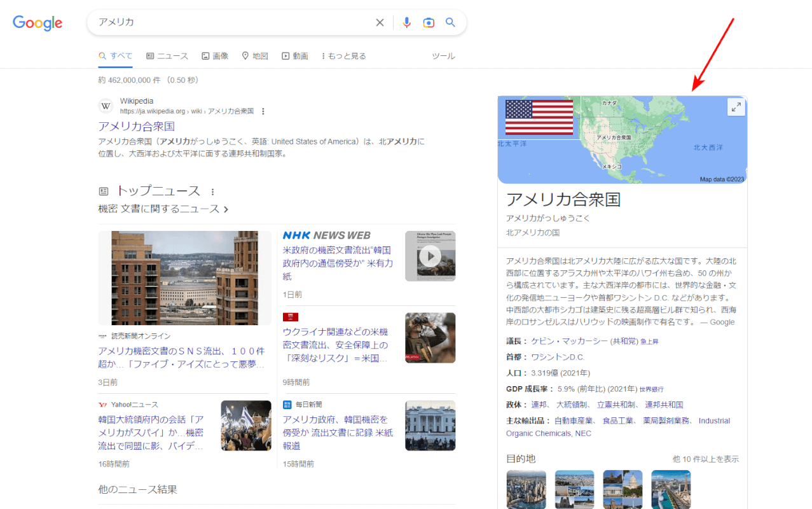This screenshot has height=509, width=812.
Task: Select the すべて tab
Action: (115, 56)
